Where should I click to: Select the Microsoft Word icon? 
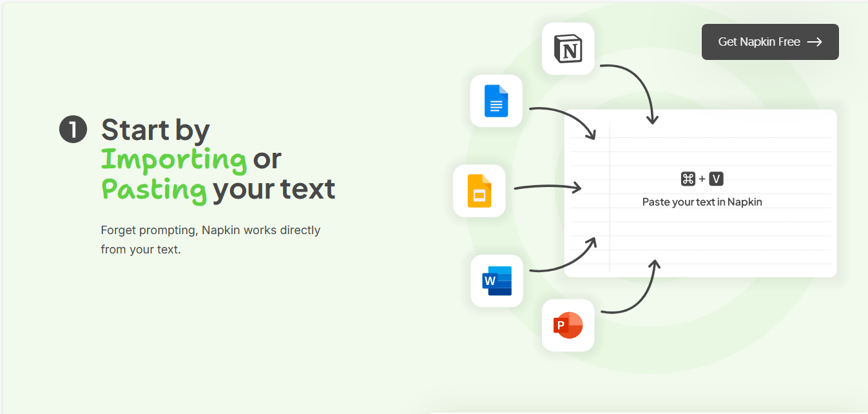tap(497, 281)
